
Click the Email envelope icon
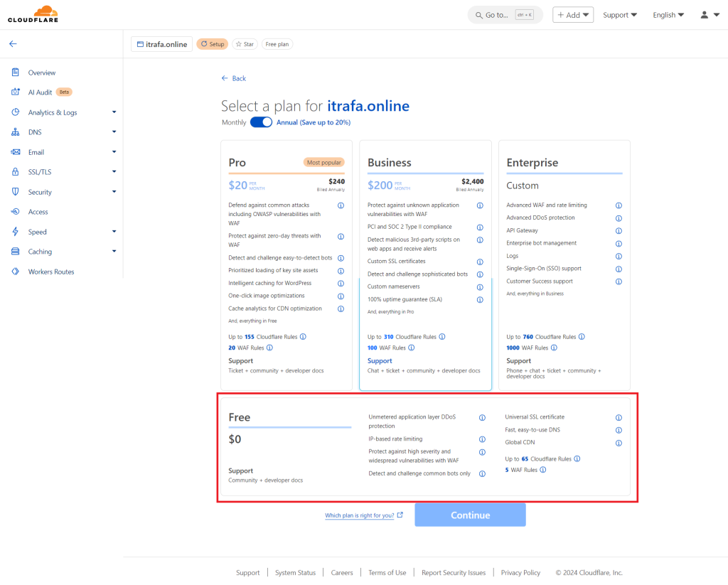click(x=16, y=152)
